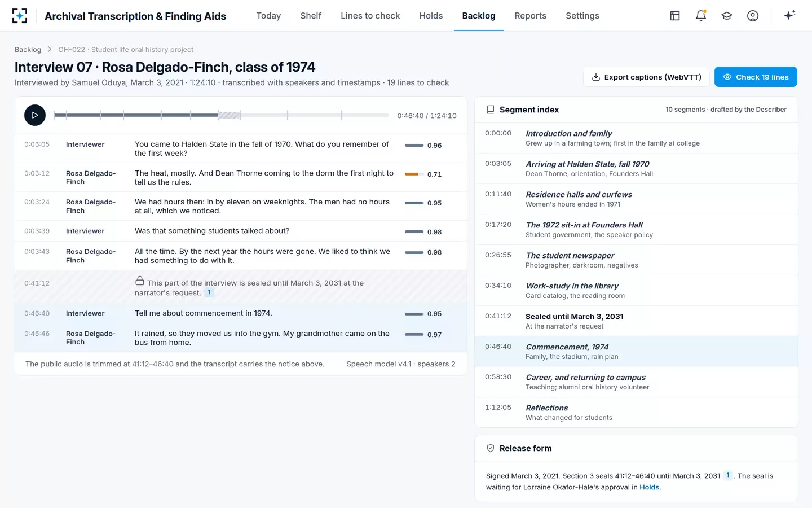
Task: Open the layout panel icon
Action: point(675,16)
